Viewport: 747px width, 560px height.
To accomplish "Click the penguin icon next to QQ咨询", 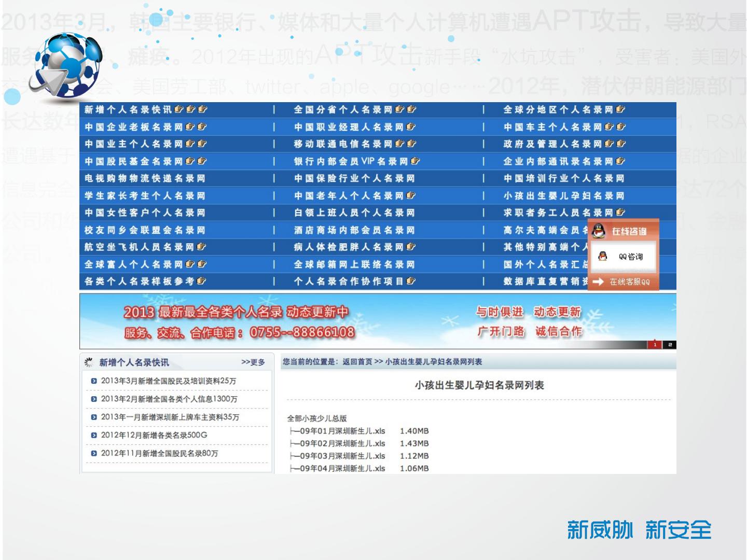I will point(602,256).
